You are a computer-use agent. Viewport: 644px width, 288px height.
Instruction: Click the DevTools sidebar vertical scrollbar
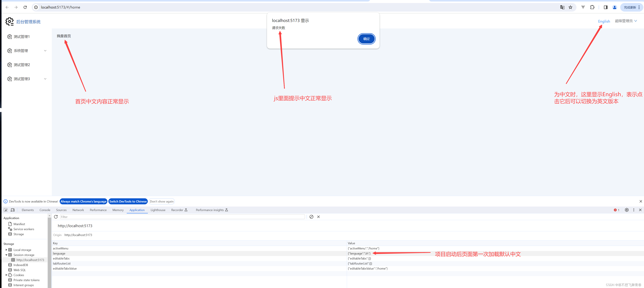(x=49, y=253)
